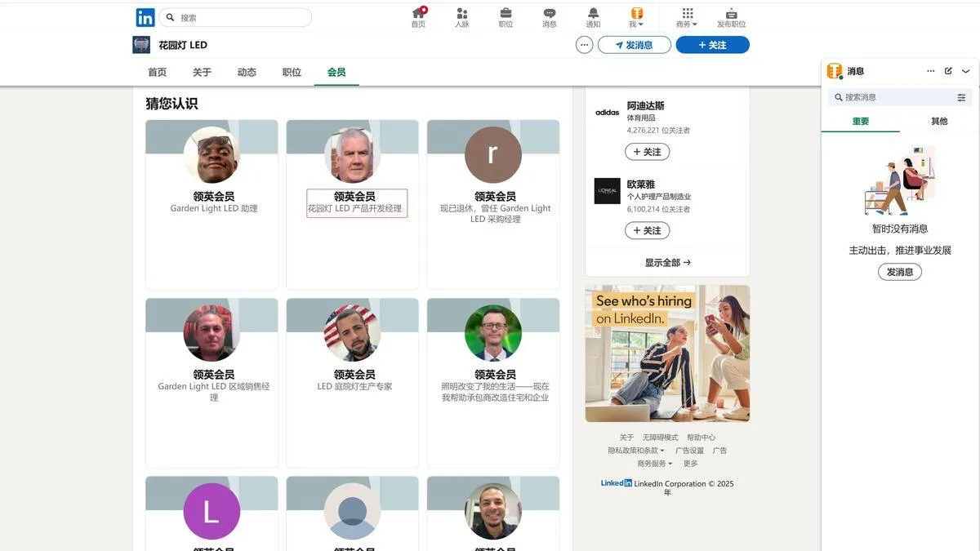
Task: Click the LED 庭院灯生产专家 text
Action: [x=354, y=387]
